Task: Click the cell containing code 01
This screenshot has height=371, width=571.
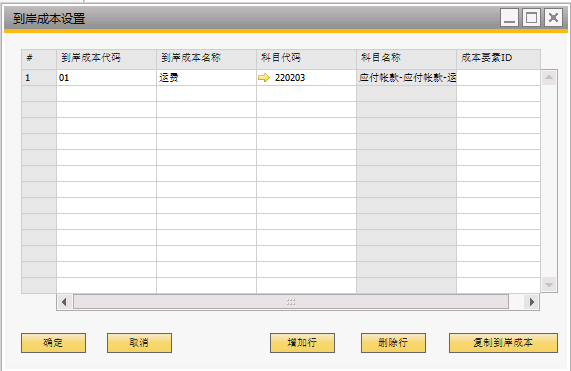Action: tap(106, 78)
